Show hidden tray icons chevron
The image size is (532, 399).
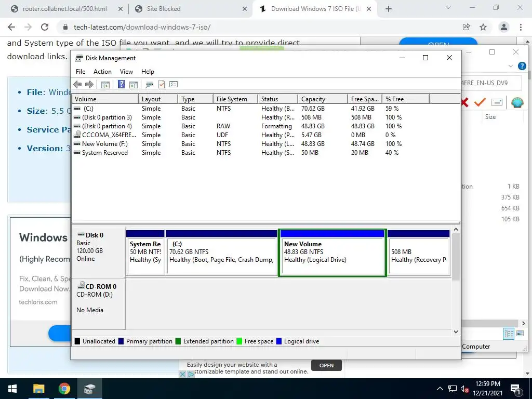(x=440, y=389)
